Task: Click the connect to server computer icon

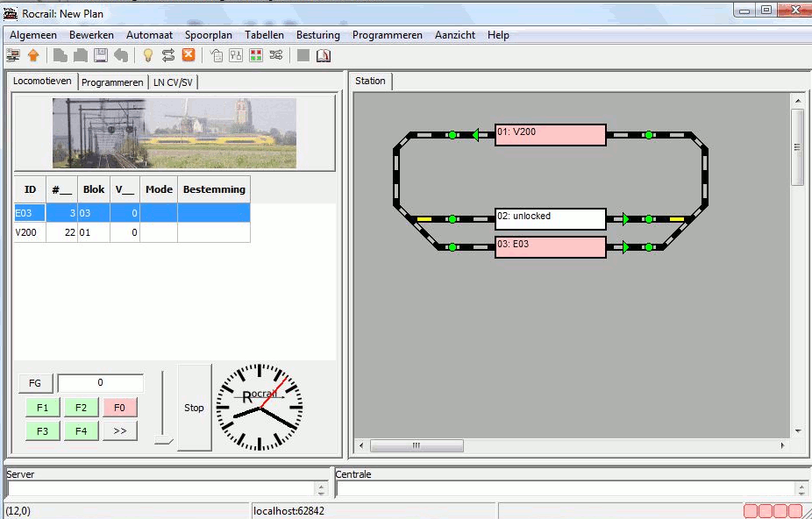Action: point(13,55)
